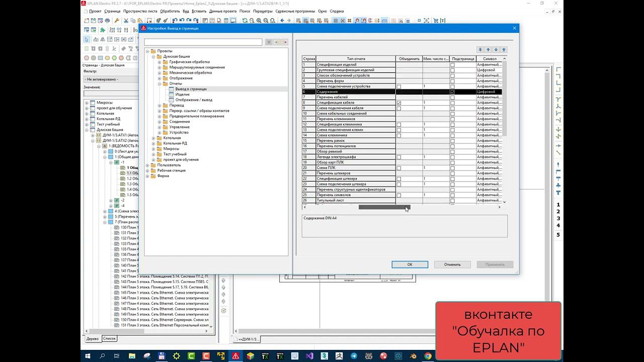
Task: Select 'Изделие' under Отчеты
Action: pos(183,95)
